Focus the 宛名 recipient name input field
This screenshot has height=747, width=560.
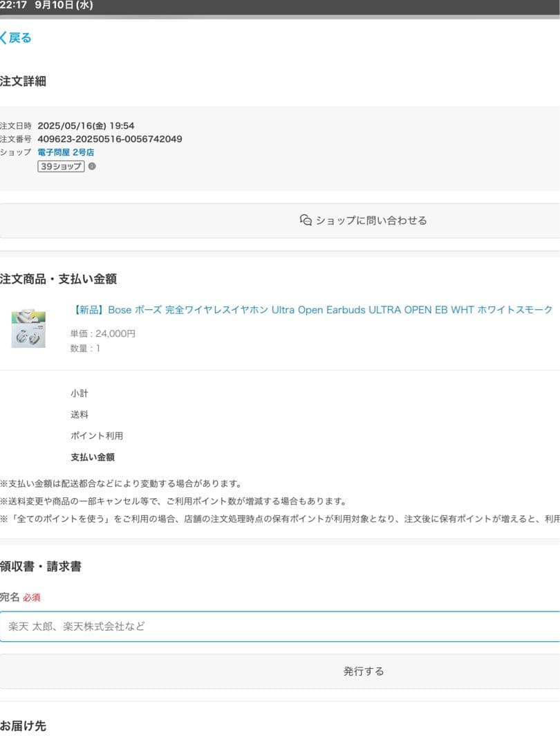point(280,626)
